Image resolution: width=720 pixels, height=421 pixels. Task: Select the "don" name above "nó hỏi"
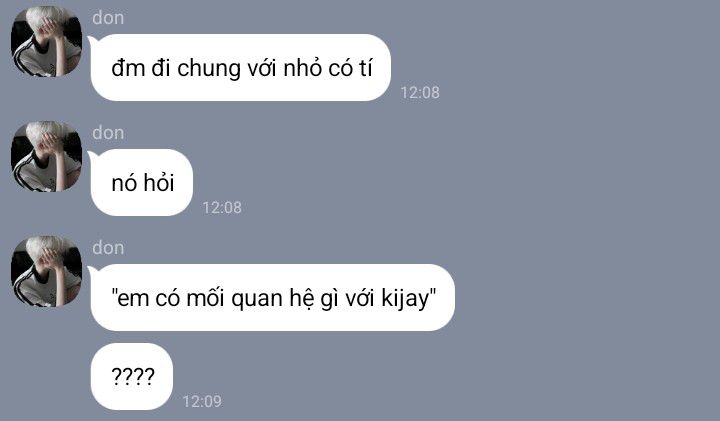click(108, 133)
